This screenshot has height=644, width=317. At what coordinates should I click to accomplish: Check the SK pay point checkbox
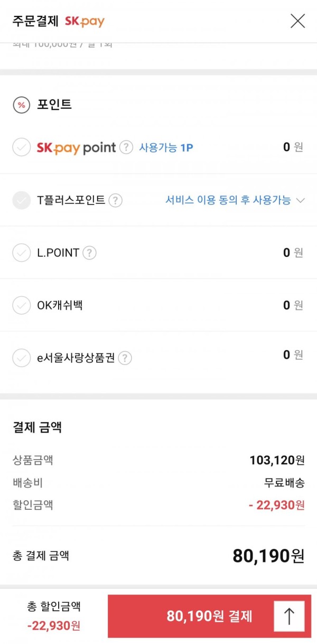tap(22, 147)
